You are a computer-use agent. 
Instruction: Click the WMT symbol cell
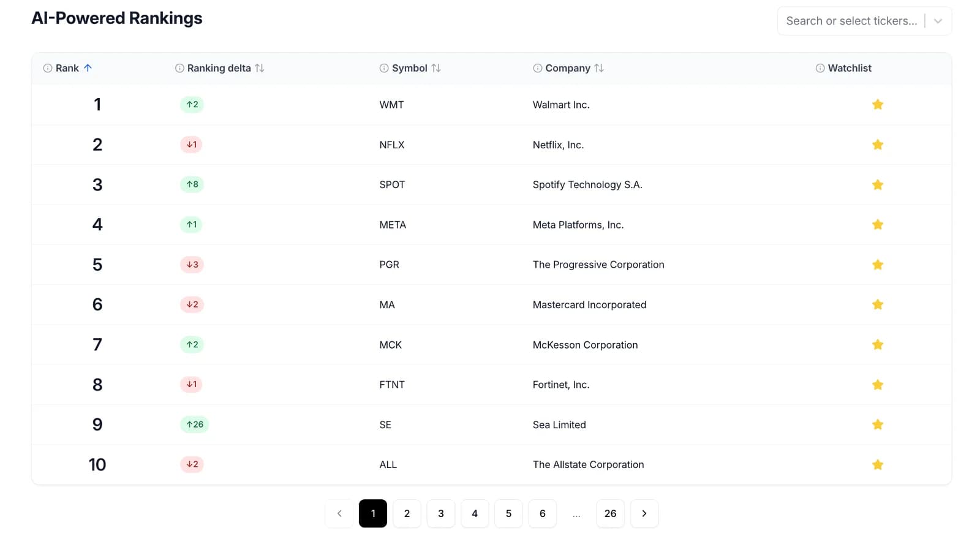391,105
